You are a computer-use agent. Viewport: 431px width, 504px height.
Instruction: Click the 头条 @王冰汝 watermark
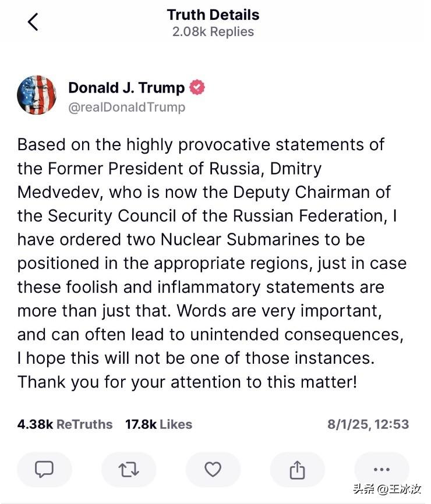pyautogui.click(x=387, y=489)
